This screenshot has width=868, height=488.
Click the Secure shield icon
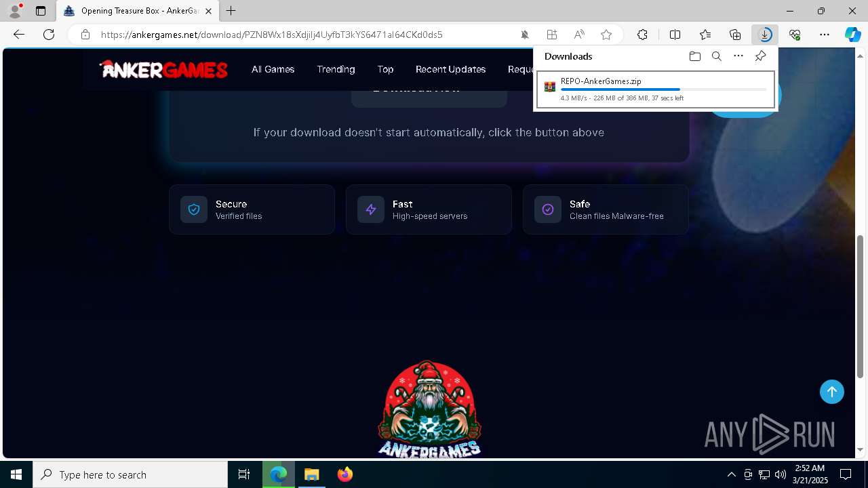[194, 210]
